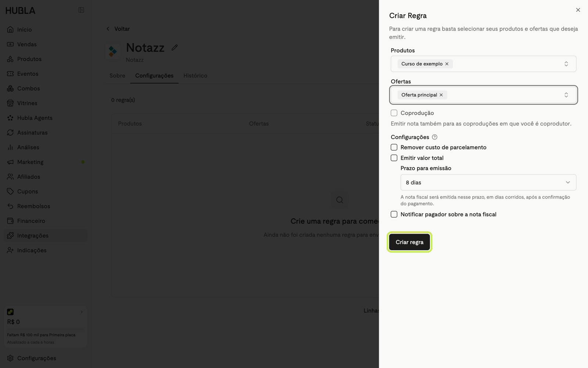Tick 'Notificar pagador sobre a nota fiscal'

(394, 214)
